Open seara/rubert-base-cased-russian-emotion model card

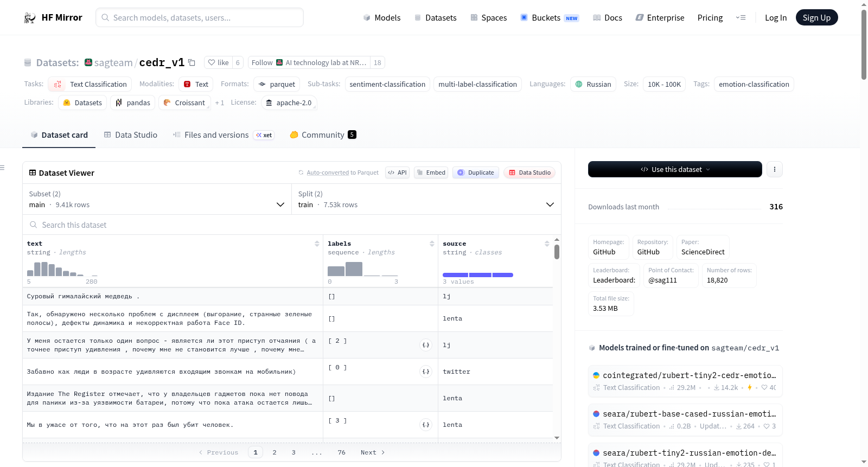pyautogui.click(x=685, y=420)
